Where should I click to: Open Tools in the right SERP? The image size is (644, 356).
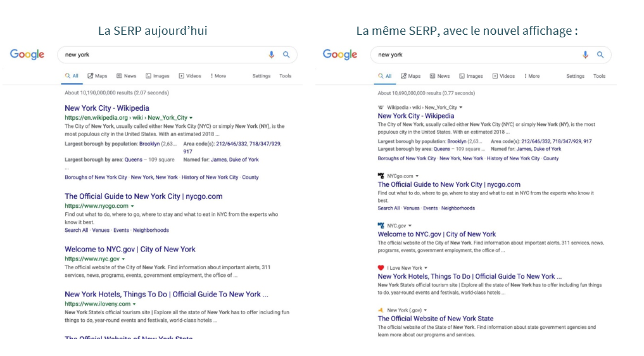click(x=599, y=76)
